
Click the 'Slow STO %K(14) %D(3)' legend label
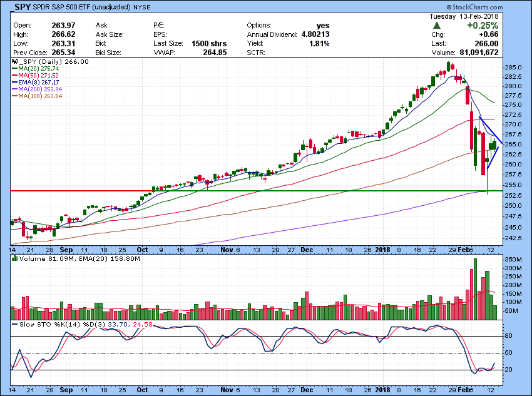pyautogui.click(x=63, y=325)
